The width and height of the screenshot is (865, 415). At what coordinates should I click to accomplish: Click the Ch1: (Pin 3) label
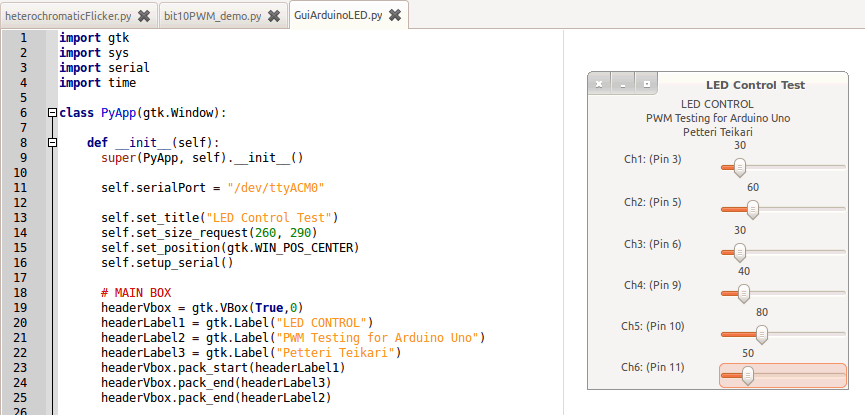[653, 159]
